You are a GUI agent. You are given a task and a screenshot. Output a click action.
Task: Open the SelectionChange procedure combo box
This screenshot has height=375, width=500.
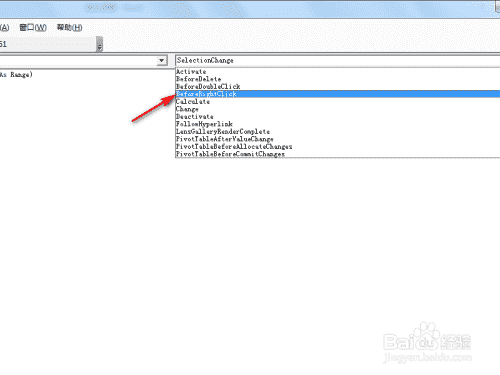(337, 61)
